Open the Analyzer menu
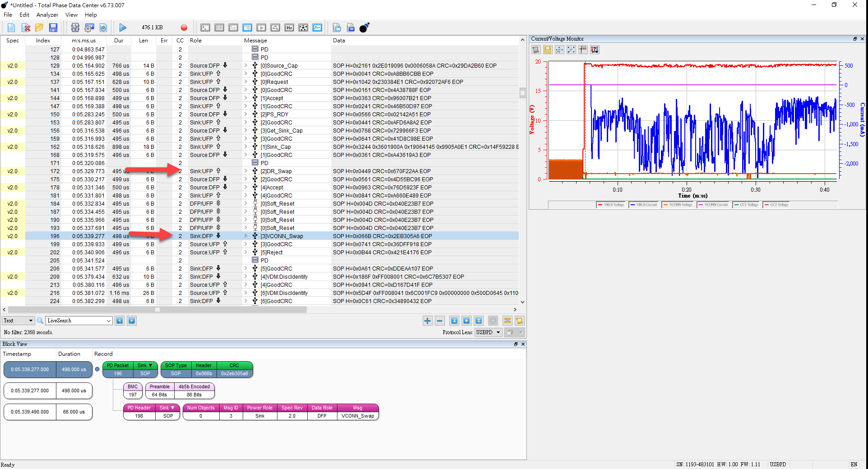868x469 pixels. (47, 15)
